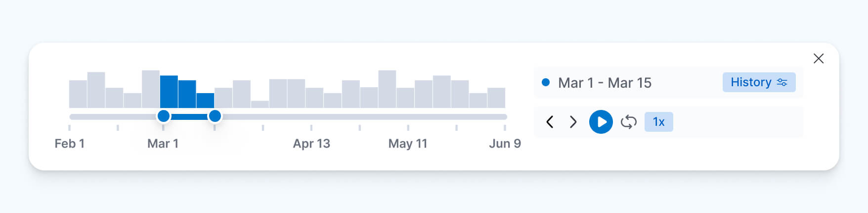Select the Jun 9 timeline label

click(505, 144)
